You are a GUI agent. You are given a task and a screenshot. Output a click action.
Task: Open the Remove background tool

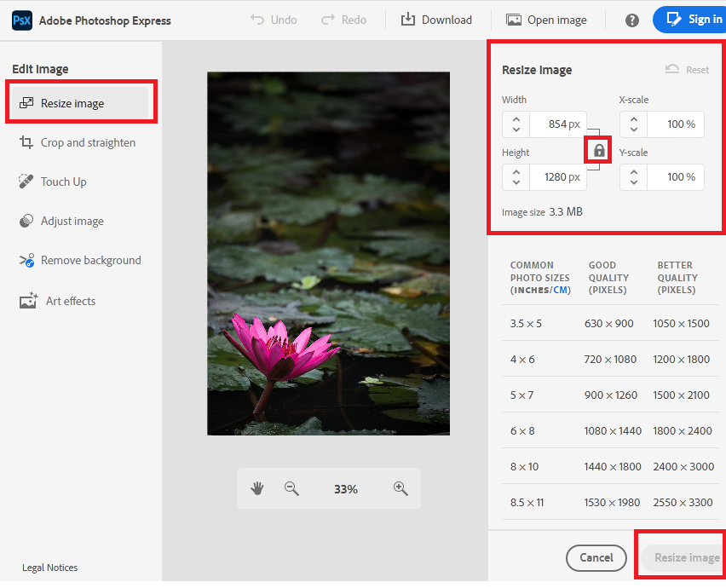pos(90,260)
